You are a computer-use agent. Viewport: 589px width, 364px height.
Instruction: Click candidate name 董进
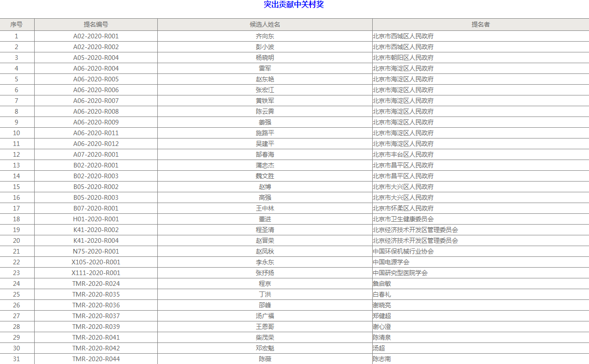tap(265, 219)
